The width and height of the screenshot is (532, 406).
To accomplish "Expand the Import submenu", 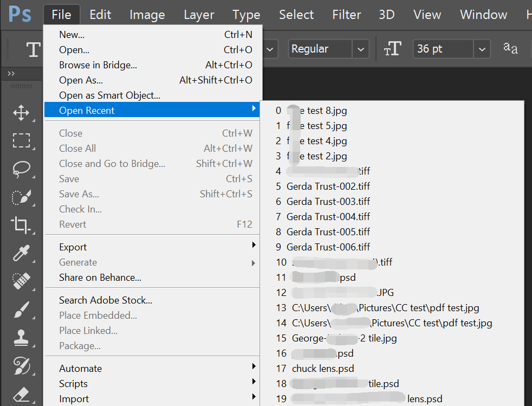I will (x=152, y=398).
